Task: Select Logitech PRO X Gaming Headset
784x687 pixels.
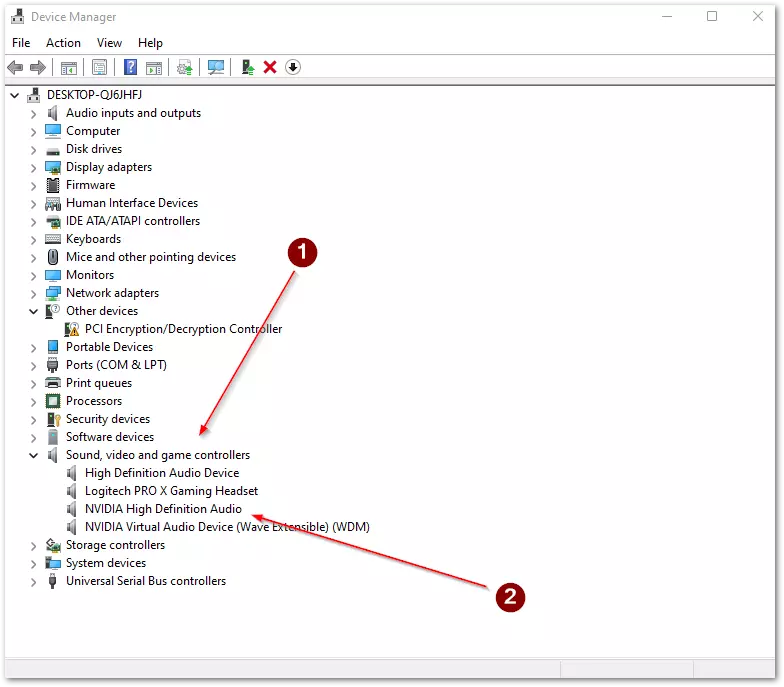Action: [172, 491]
